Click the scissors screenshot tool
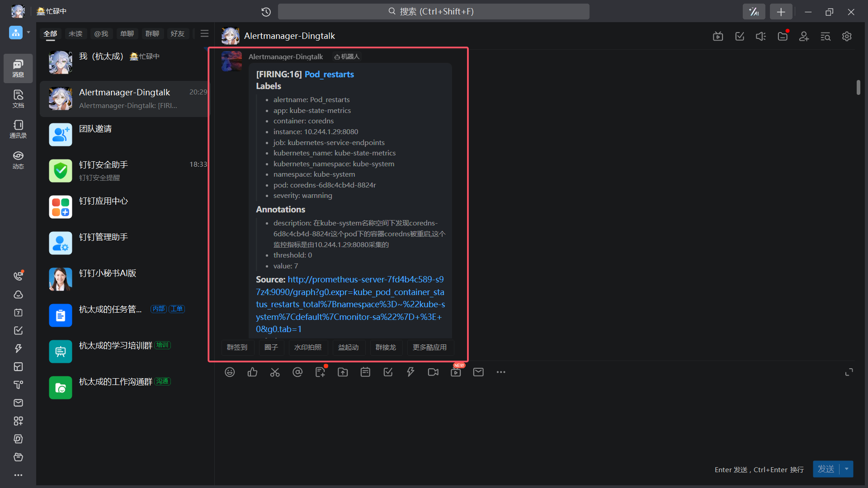868x488 pixels. (275, 372)
